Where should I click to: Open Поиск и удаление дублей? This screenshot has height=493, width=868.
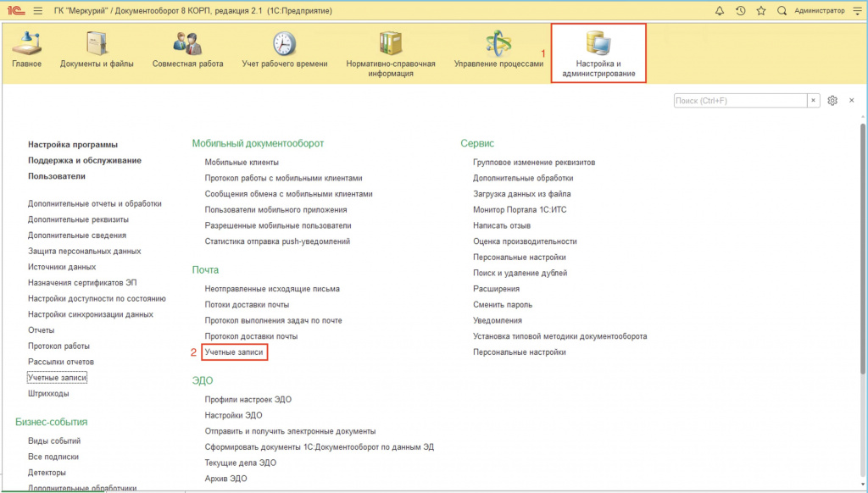tap(520, 274)
